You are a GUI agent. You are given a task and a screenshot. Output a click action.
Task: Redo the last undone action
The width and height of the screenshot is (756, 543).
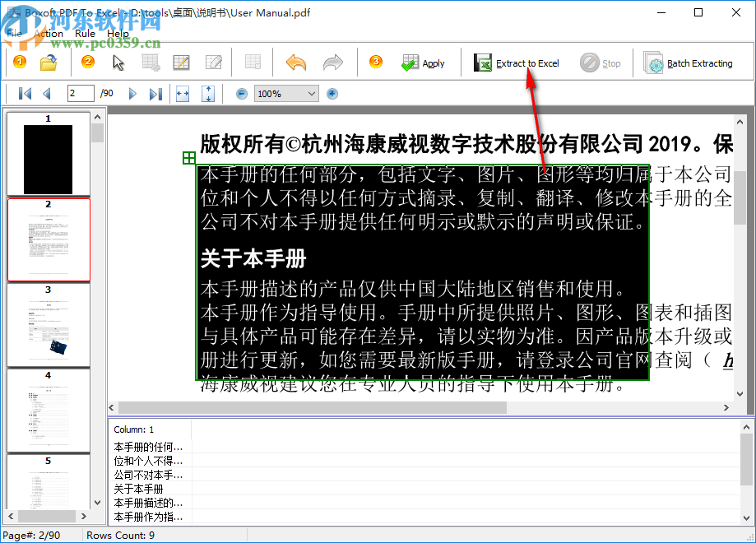[x=334, y=62]
